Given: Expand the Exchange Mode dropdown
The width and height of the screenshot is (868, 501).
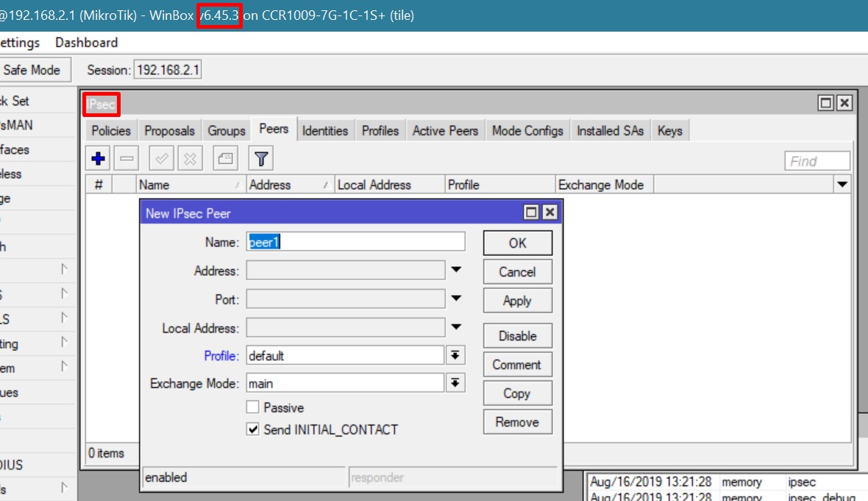Looking at the screenshot, I should (455, 383).
